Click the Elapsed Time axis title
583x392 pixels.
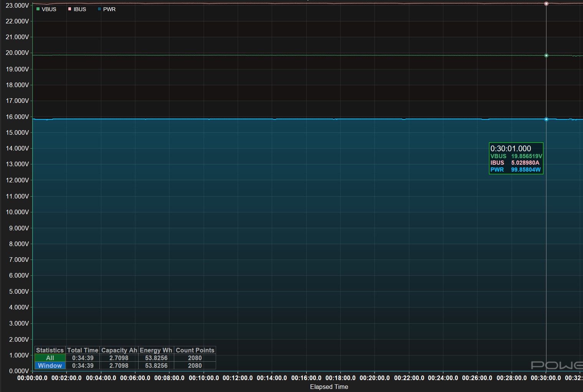point(329,387)
